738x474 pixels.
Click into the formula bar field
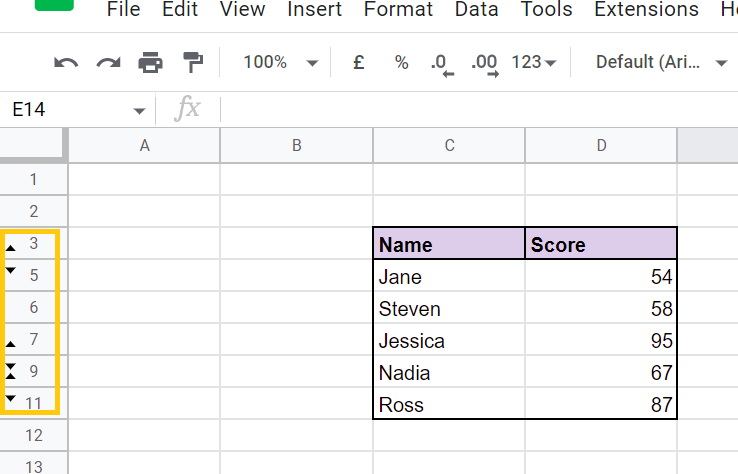(x=470, y=110)
